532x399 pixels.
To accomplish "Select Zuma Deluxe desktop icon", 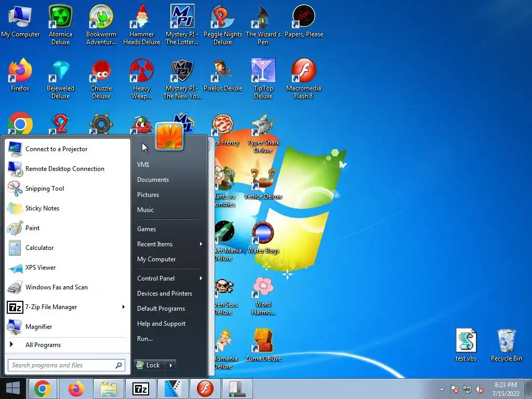I will point(263,345).
